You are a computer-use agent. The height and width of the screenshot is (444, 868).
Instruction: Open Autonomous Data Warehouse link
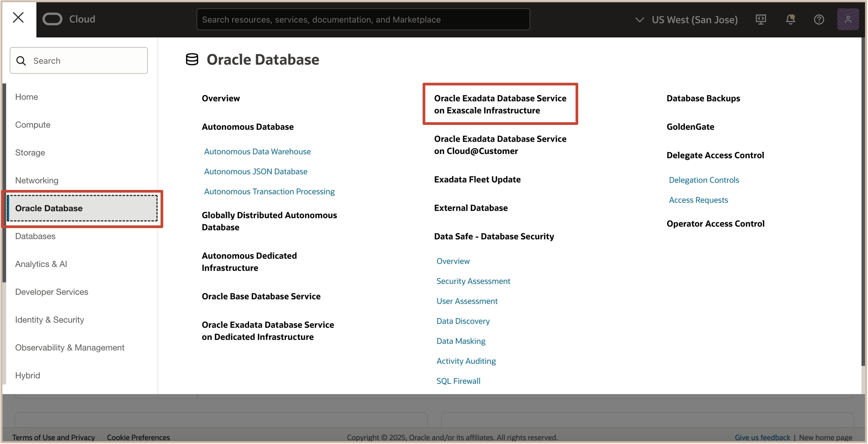click(x=257, y=152)
